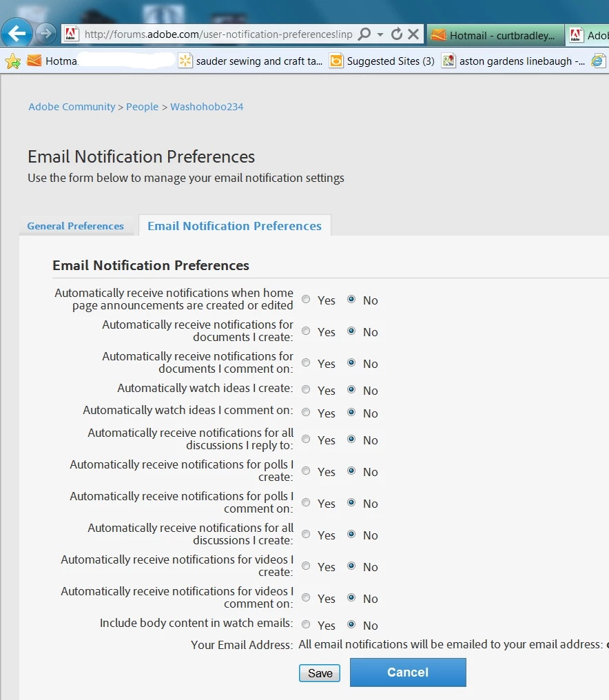Go back with the browser back arrow

(17, 33)
